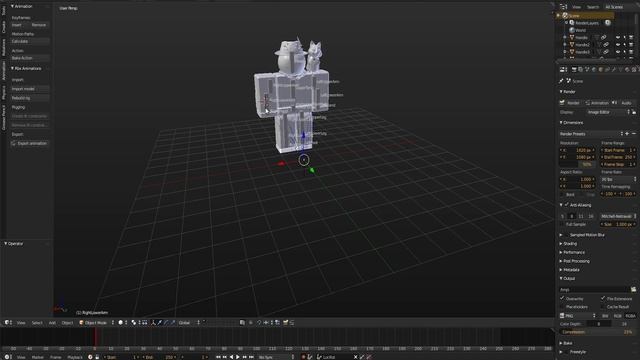
Task: Open Global transform orientation dropdown
Action: (x=189, y=322)
